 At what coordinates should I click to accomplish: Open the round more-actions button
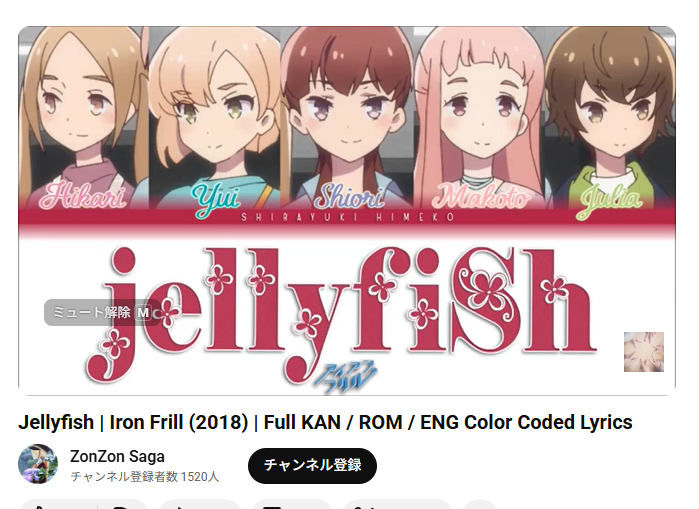[x=480, y=505]
